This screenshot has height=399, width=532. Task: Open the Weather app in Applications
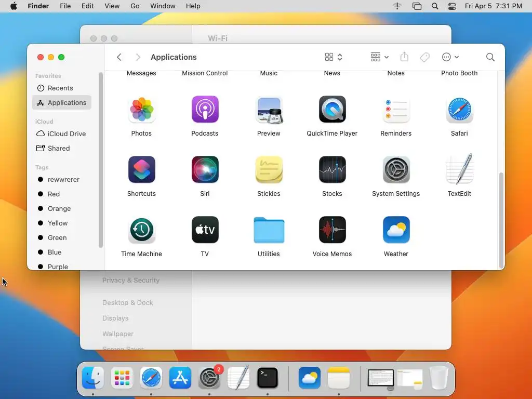click(x=396, y=230)
